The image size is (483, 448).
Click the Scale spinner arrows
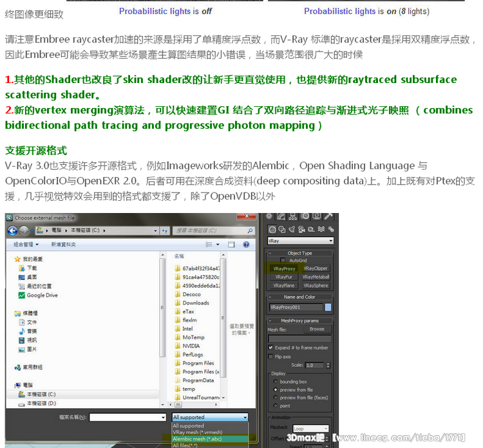(x=328, y=366)
